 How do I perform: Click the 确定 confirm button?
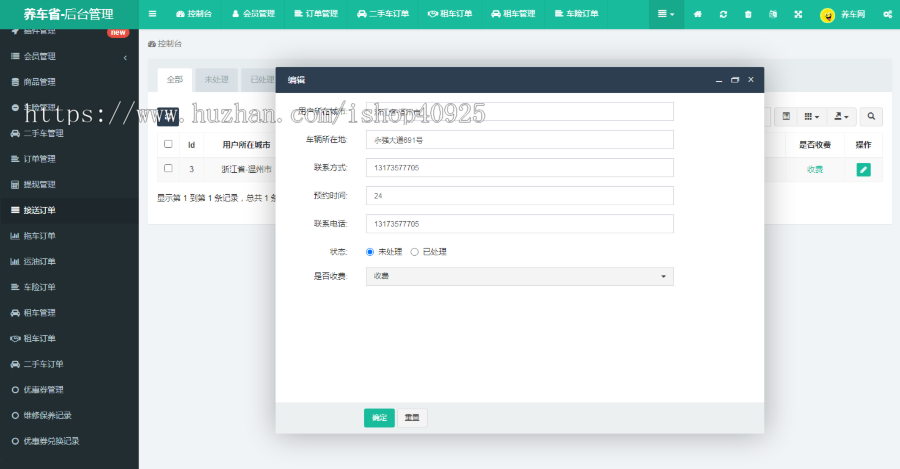[x=379, y=418]
